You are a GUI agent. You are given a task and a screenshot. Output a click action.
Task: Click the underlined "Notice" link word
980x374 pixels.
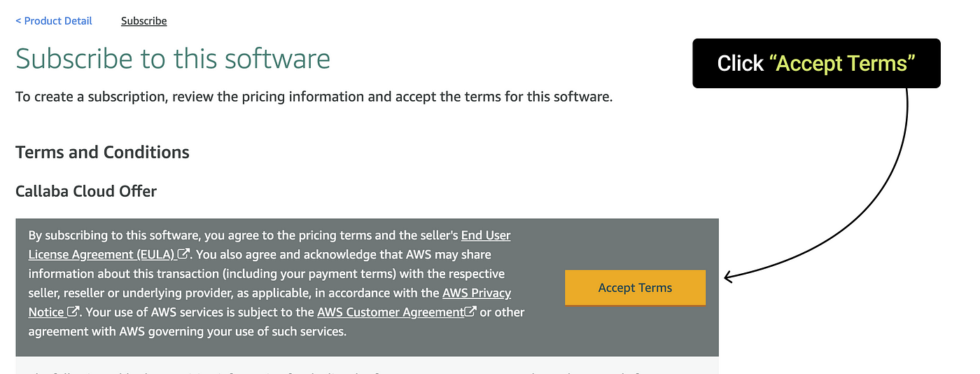pos(46,312)
